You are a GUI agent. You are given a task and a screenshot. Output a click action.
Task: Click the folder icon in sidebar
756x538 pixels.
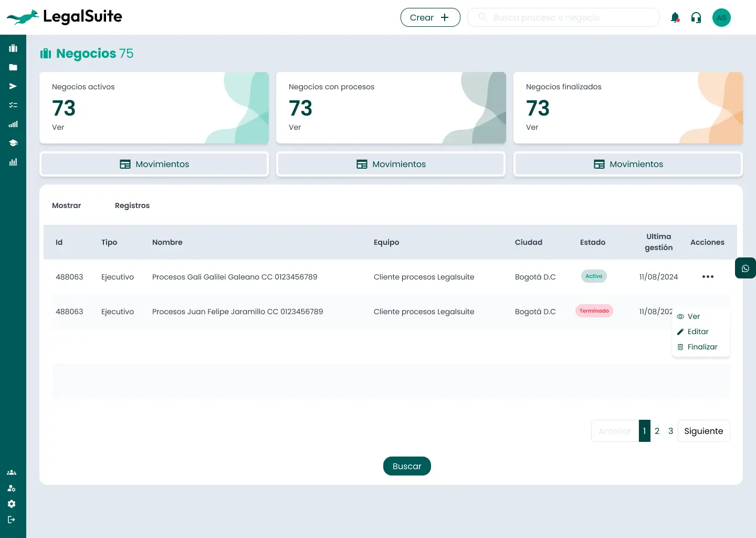(13, 67)
